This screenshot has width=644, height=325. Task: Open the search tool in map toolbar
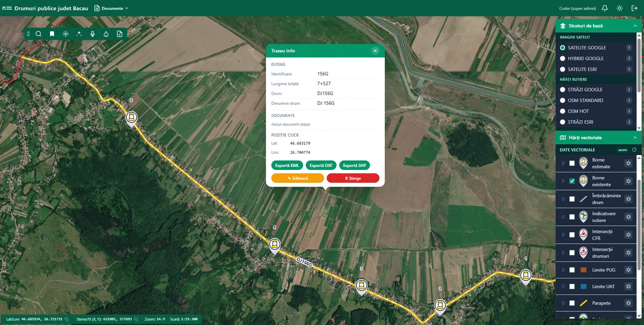[38, 34]
